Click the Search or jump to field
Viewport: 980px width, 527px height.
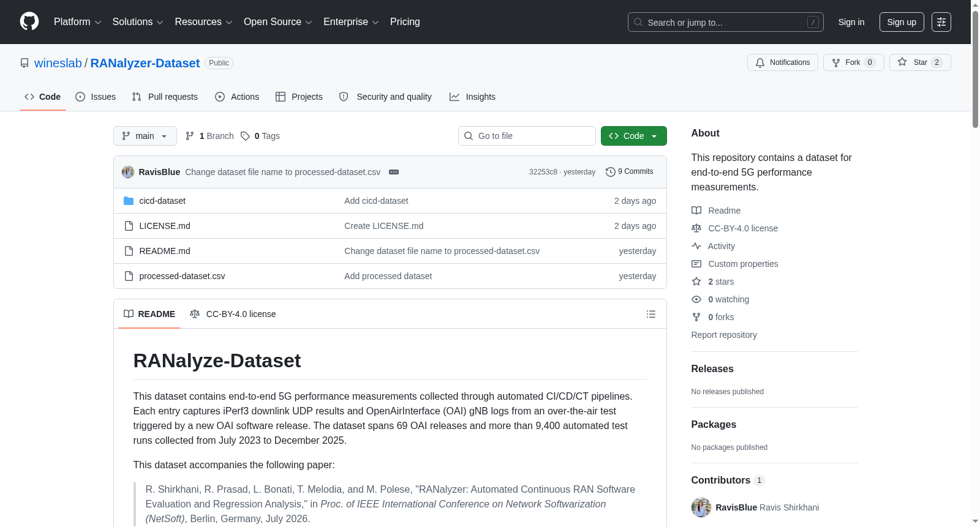[726, 22]
